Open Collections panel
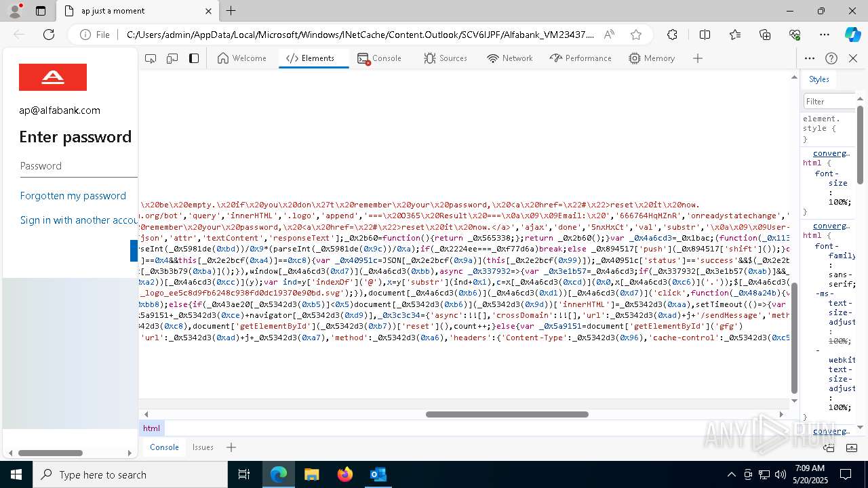This screenshot has width=868, height=488. click(x=765, y=35)
